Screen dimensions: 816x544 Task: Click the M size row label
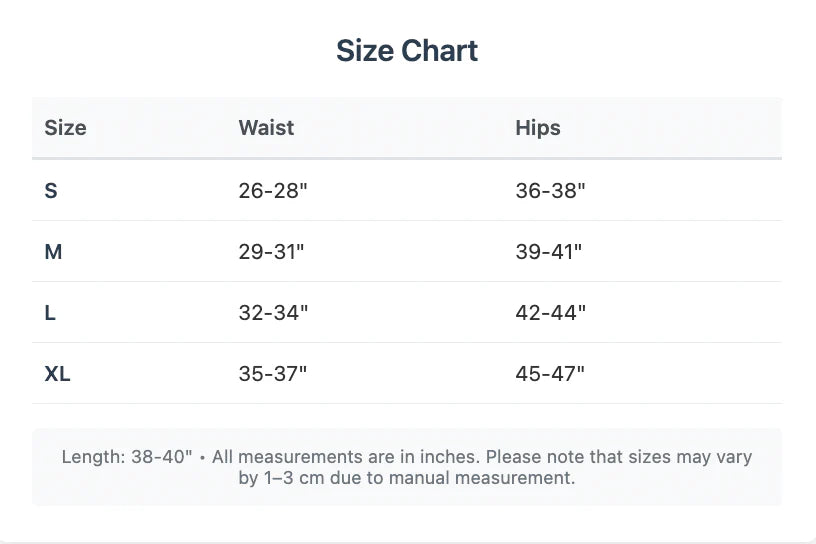54,252
